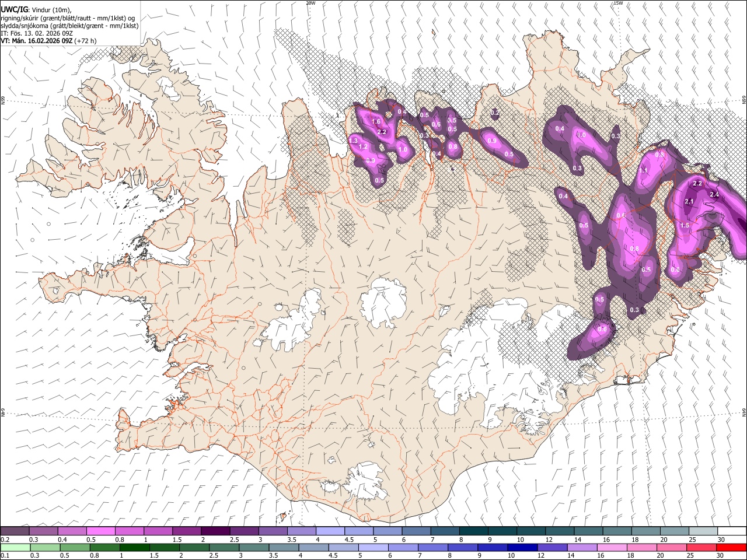
Task: Click the red 30 swatch in the green-blue scale
Action: click(x=731, y=547)
